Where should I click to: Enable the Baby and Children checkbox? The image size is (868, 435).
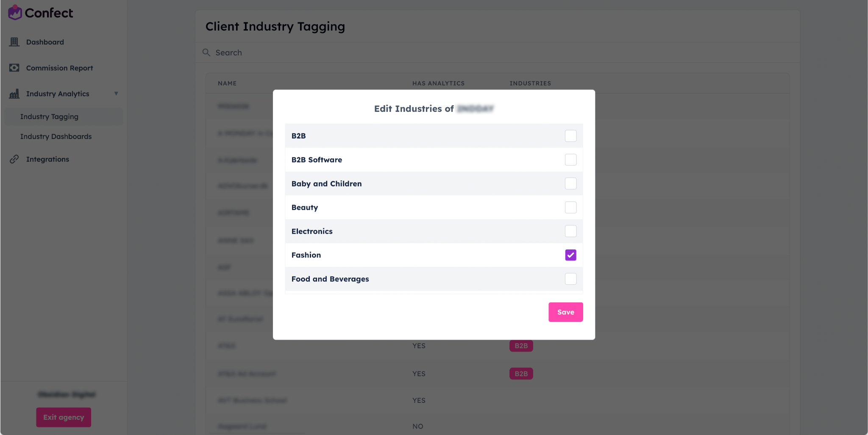[x=570, y=183]
